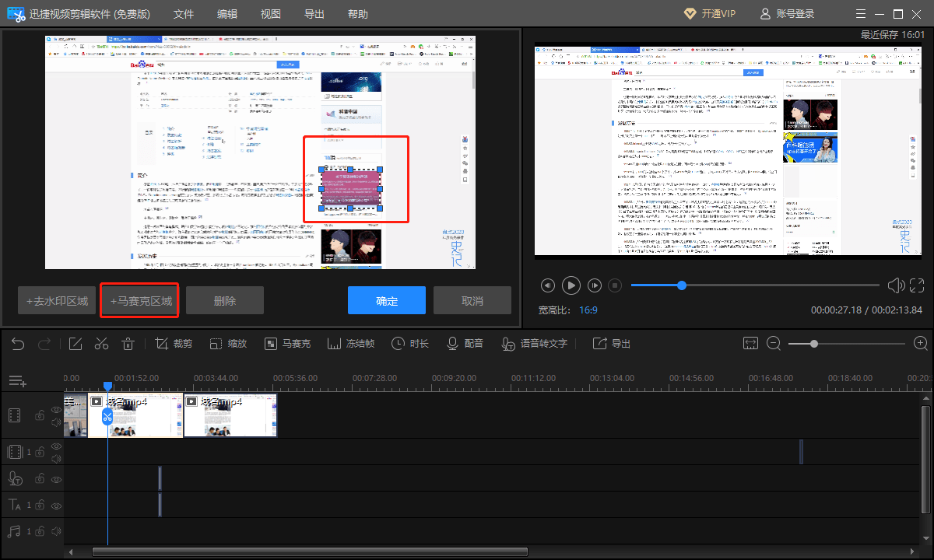The width and height of the screenshot is (934, 560).
Task: Click the 语音转文字 speech-to-text tool
Action: tap(534, 344)
